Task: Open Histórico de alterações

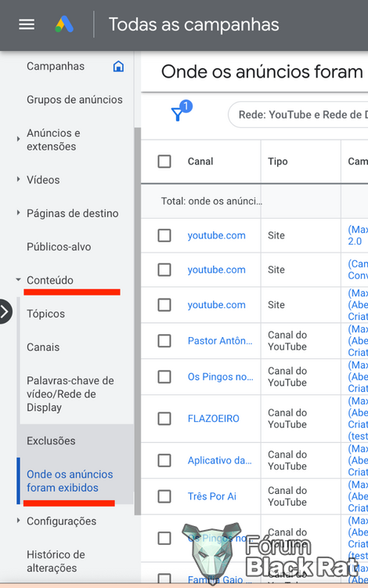Action: tap(56, 561)
